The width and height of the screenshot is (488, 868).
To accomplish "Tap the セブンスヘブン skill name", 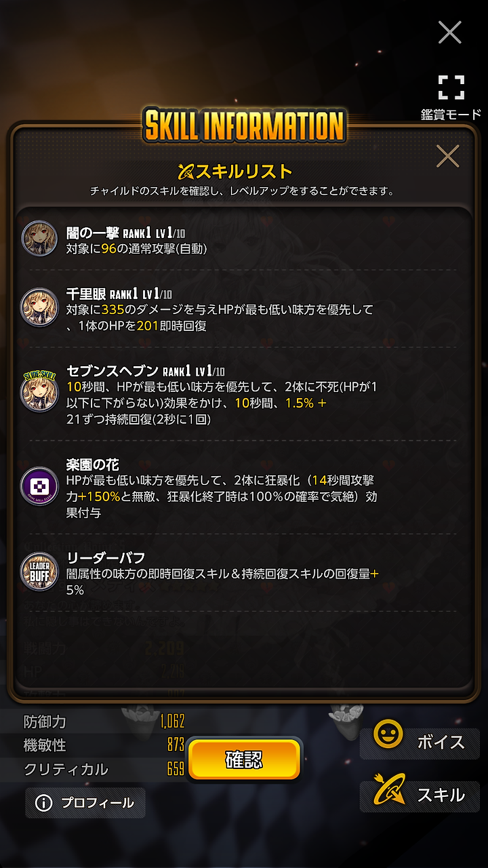I will [112, 370].
